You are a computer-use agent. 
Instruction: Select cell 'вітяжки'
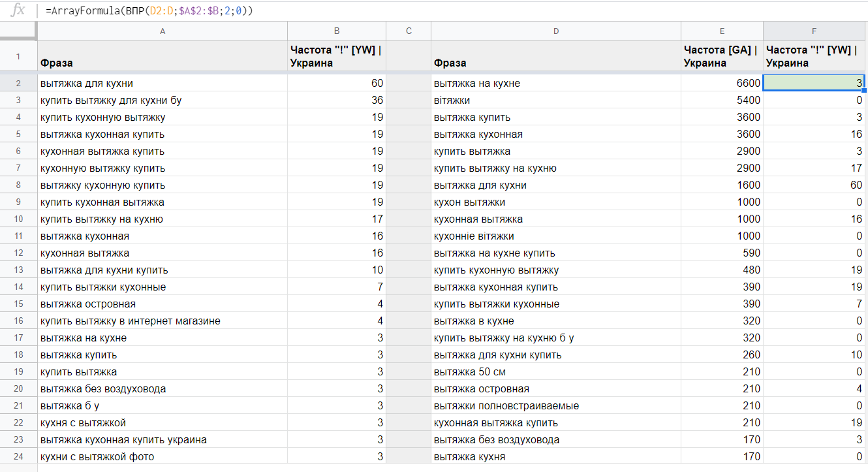(x=556, y=101)
